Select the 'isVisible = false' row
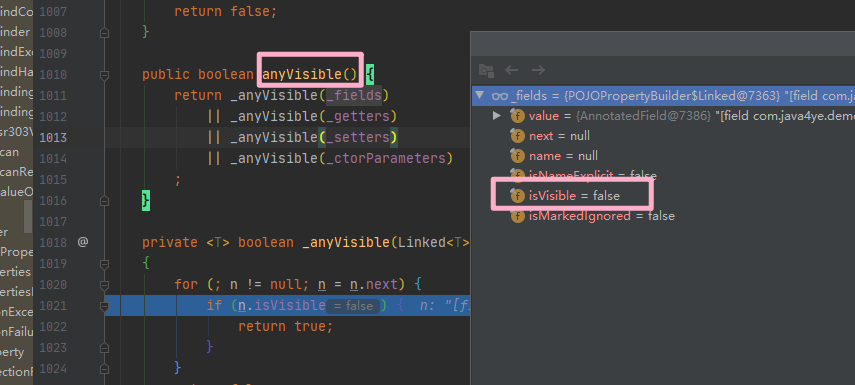 [663, 195]
